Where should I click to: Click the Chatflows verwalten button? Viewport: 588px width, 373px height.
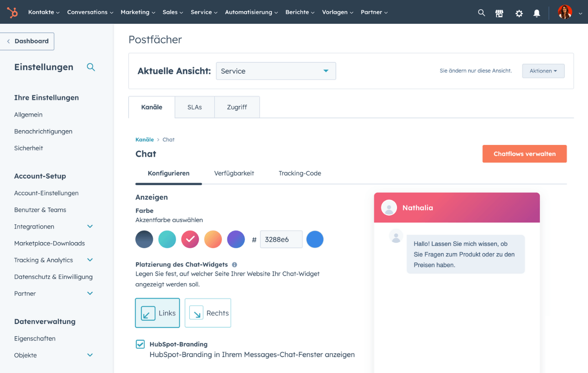coord(524,154)
